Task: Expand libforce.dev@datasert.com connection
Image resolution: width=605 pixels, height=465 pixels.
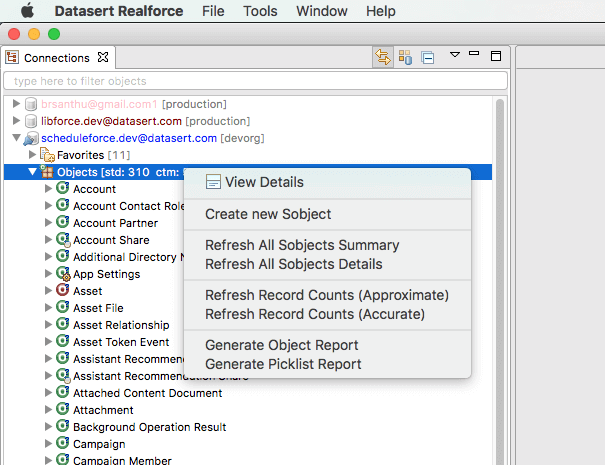Action: (x=16, y=120)
